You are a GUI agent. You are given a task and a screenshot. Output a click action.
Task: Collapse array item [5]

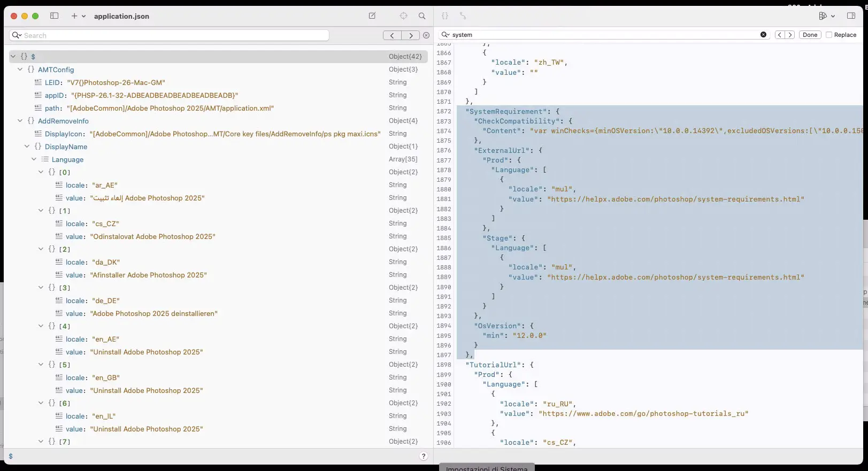[x=41, y=365]
